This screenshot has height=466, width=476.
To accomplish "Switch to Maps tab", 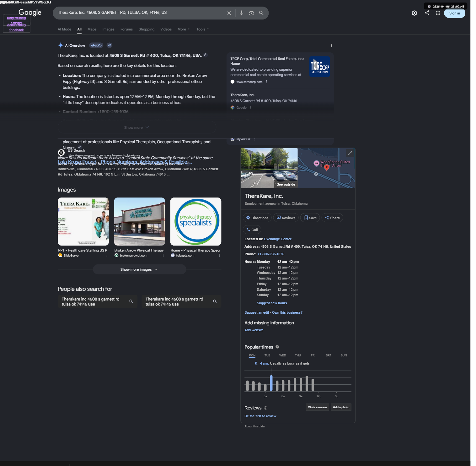I will pos(92,29).
